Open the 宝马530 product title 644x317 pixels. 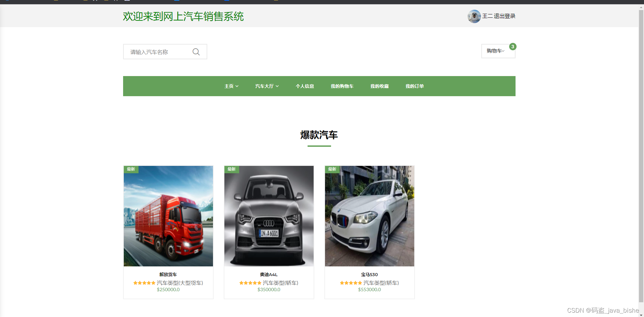pyautogui.click(x=369, y=274)
